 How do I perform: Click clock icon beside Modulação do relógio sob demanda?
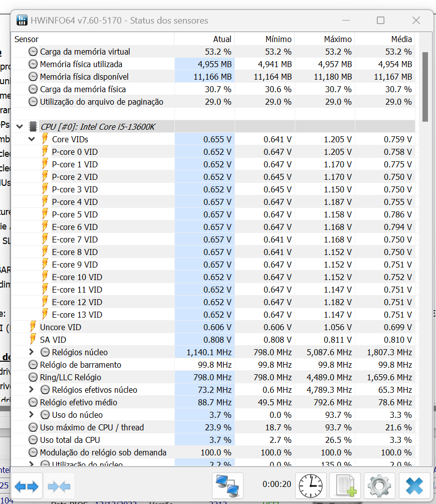coord(33,452)
